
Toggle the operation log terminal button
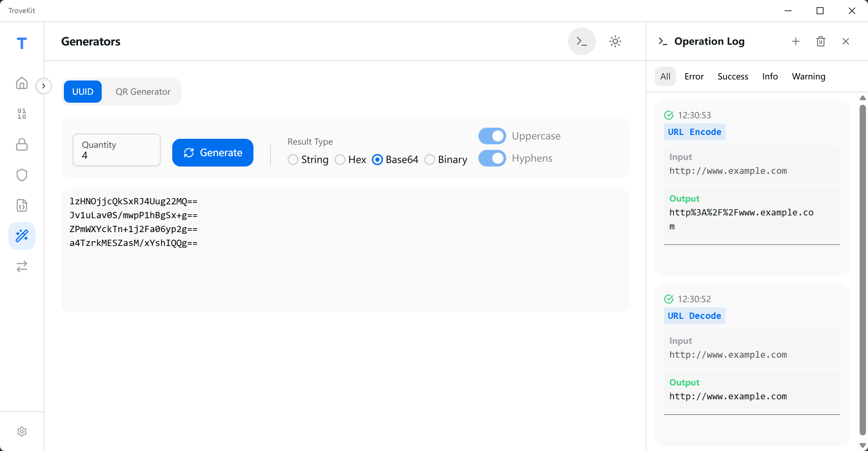click(582, 42)
